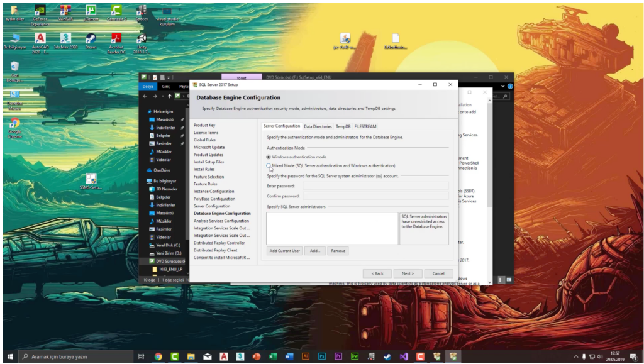Click the SQL Server administrators list box
The height and width of the screenshot is (364, 644).
point(331,228)
